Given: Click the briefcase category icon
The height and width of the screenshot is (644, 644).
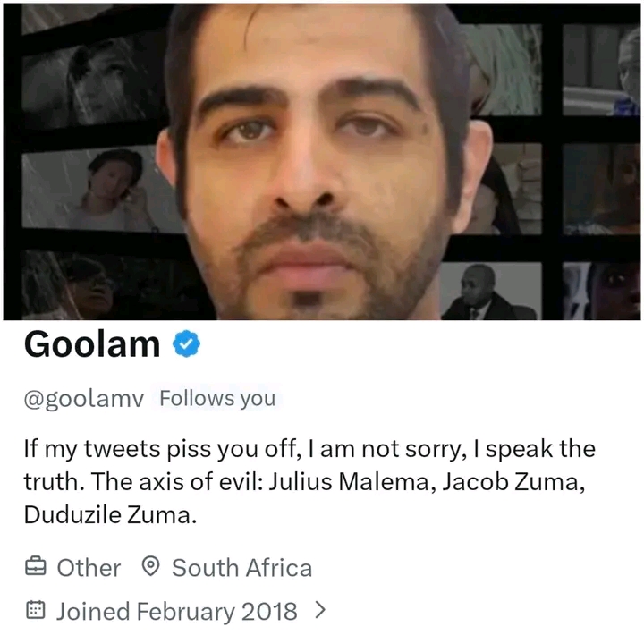Looking at the screenshot, I should (35, 566).
